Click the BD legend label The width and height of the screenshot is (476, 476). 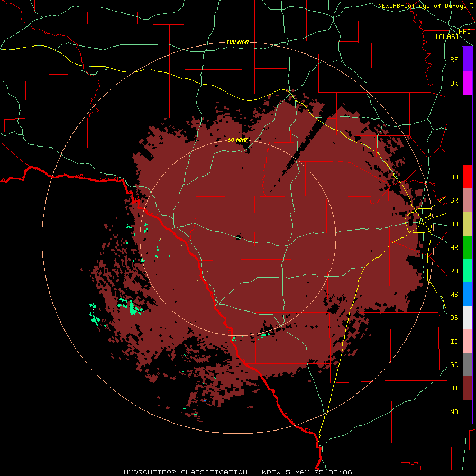pyautogui.click(x=454, y=224)
